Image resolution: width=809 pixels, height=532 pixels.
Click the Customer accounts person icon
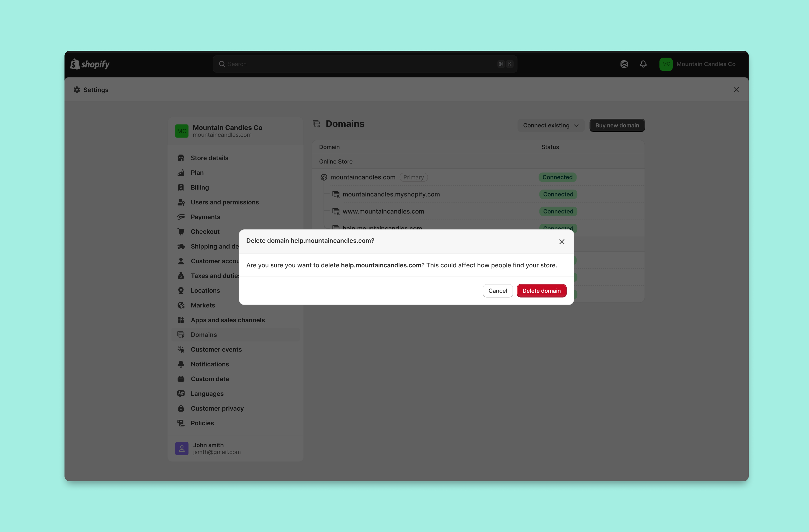[181, 261]
